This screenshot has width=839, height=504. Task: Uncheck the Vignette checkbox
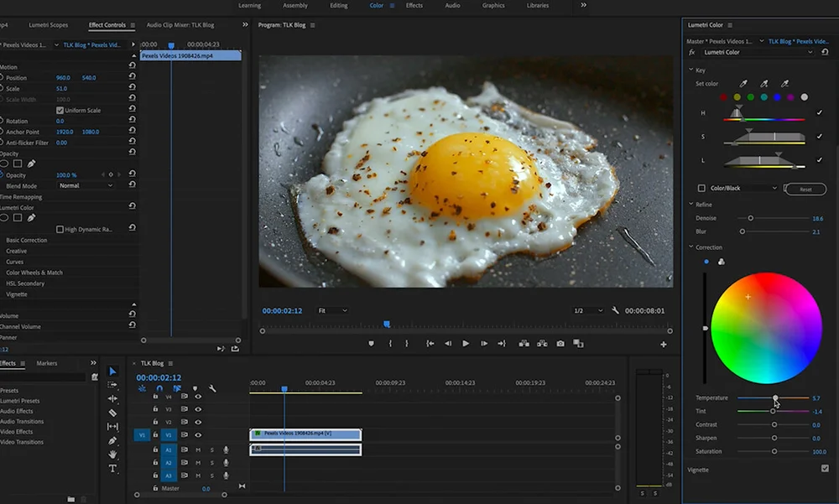[825, 469]
